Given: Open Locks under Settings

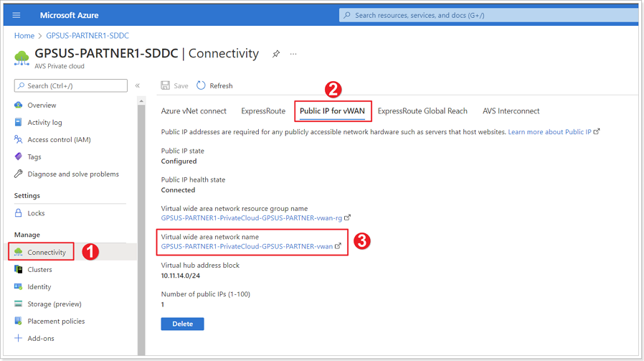Looking at the screenshot, I should click(36, 213).
